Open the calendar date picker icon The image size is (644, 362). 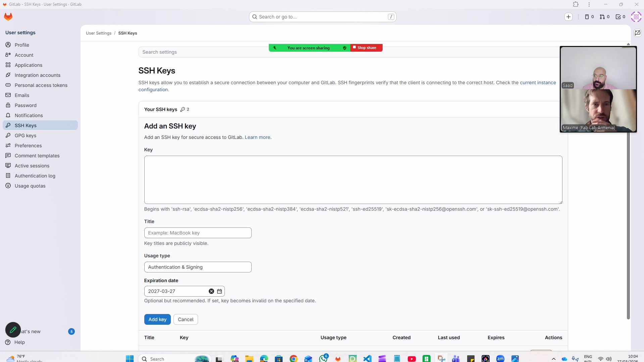point(219,291)
